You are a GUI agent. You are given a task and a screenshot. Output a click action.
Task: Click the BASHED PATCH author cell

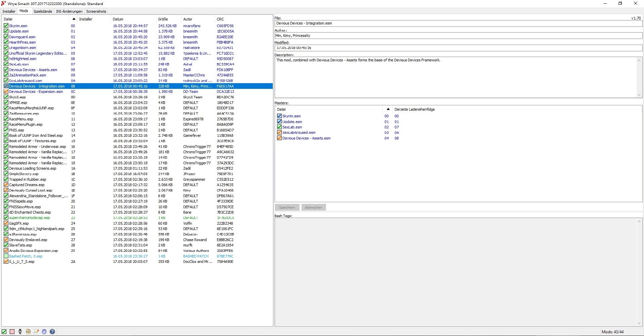pos(196,256)
